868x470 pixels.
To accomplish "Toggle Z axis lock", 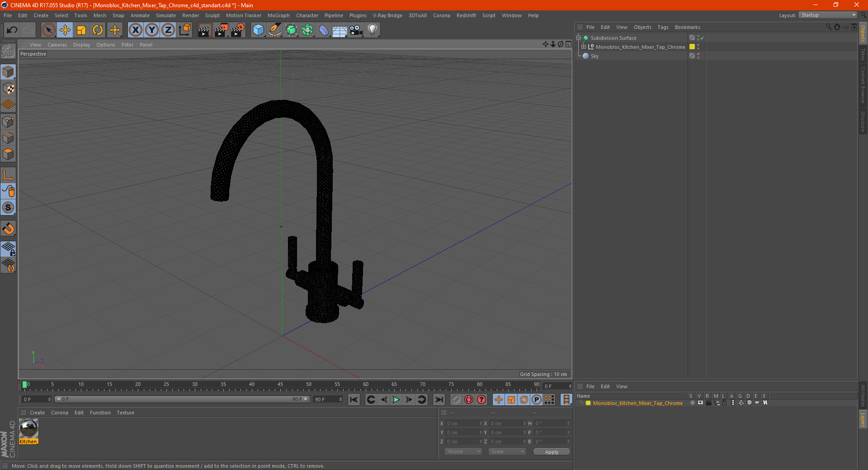I will click(x=168, y=30).
